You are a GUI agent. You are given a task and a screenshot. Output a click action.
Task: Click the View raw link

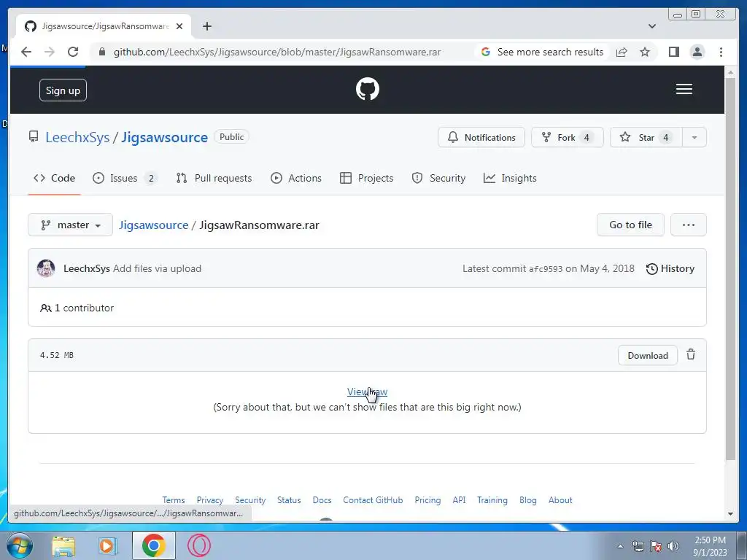368,392
